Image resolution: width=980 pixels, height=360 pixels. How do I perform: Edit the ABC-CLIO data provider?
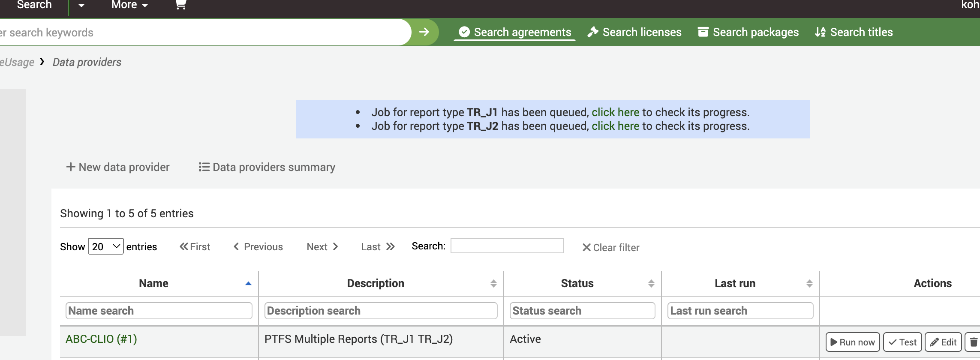pos(943,342)
